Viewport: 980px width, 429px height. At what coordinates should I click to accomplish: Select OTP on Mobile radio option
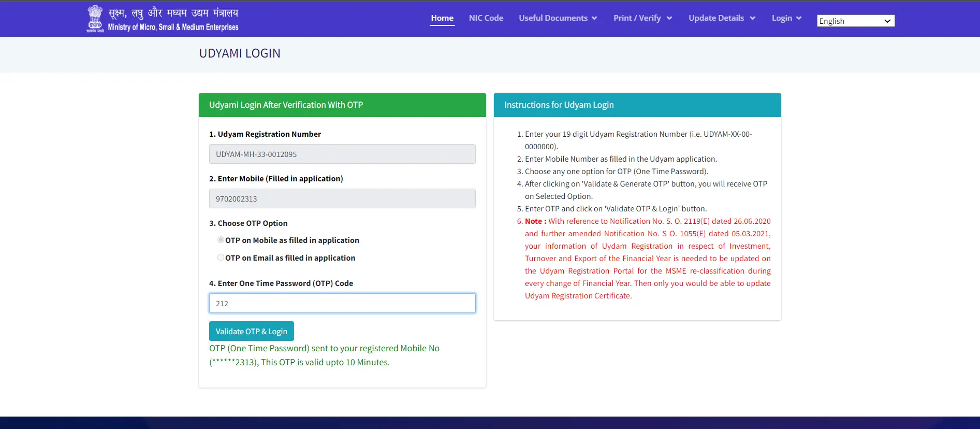click(221, 240)
